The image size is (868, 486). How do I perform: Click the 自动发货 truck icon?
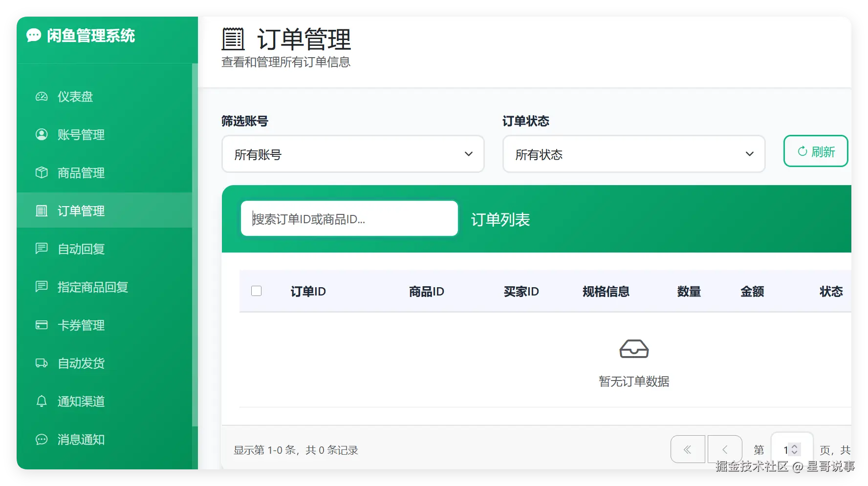(x=42, y=363)
